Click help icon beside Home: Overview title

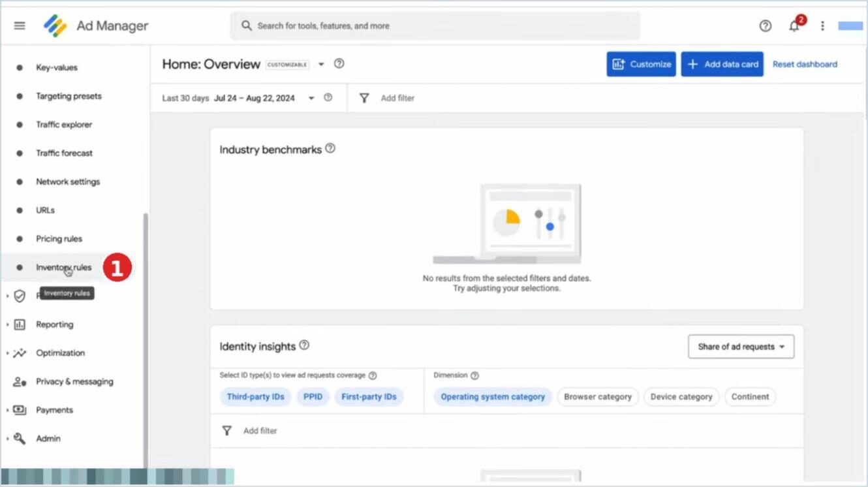click(x=339, y=64)
